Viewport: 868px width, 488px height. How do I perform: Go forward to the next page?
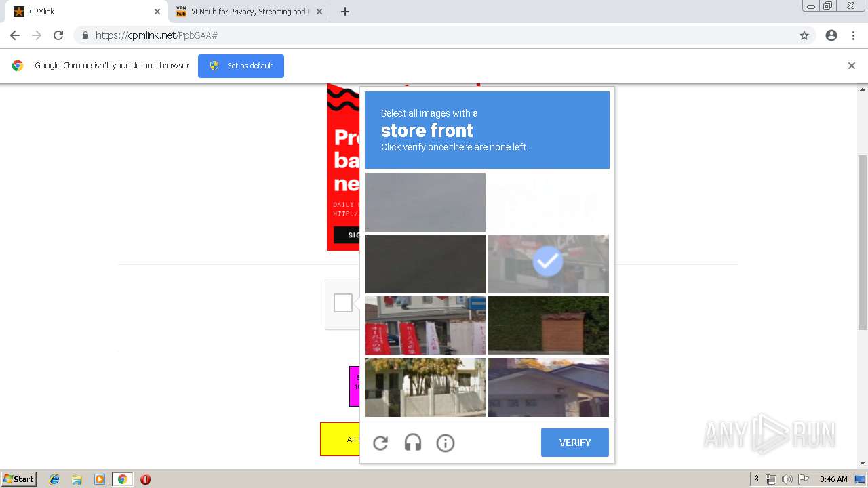pyautogui.click(x=37, y=35)
